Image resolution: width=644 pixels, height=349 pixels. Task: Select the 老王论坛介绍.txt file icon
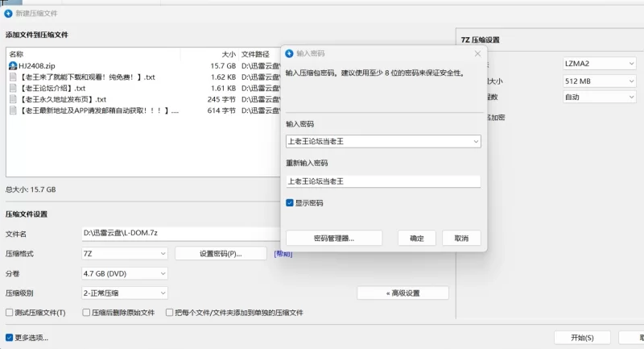pos(13,89)
